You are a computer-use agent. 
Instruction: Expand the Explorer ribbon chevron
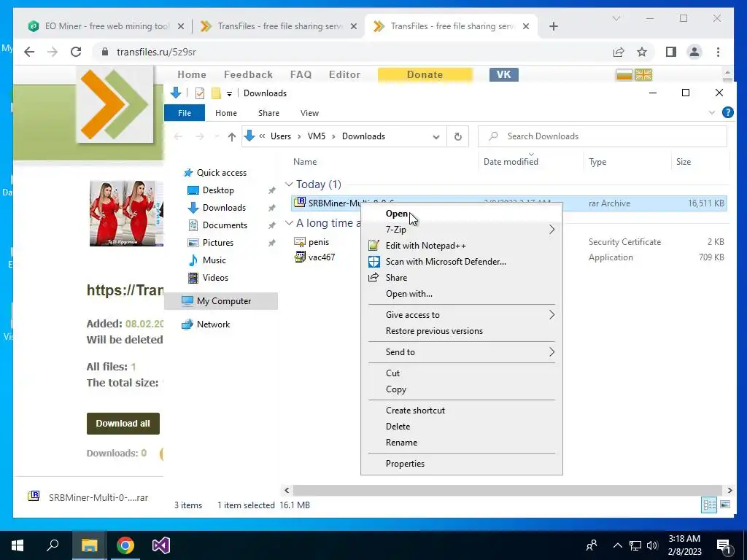pyautogui.click(x=712, y=112)
